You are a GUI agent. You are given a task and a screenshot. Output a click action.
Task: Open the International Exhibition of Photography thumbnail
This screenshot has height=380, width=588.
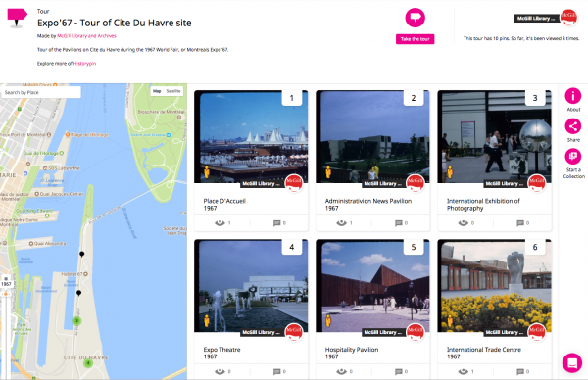pos(494,136)
